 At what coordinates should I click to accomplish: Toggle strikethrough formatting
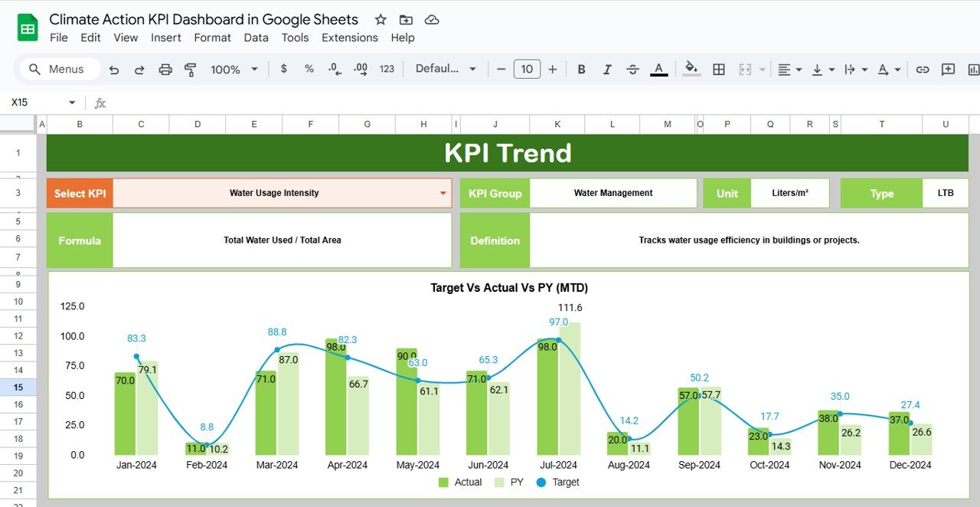632,69
